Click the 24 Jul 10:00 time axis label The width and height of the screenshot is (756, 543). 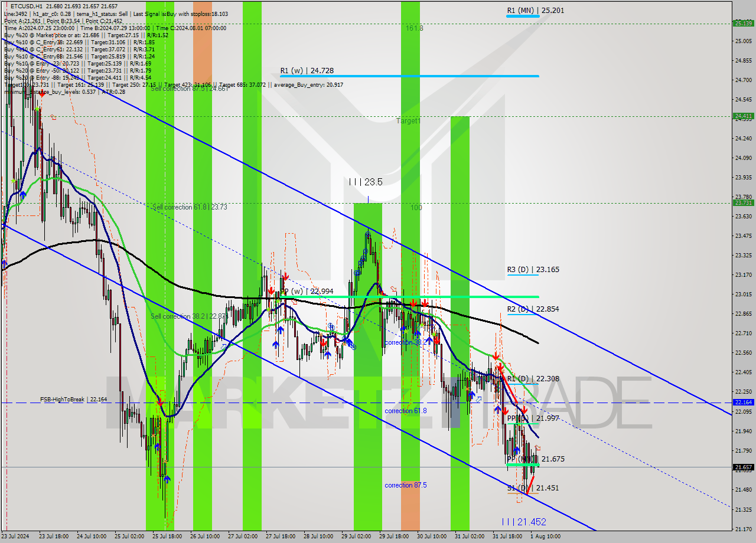(x=90, y=537)
